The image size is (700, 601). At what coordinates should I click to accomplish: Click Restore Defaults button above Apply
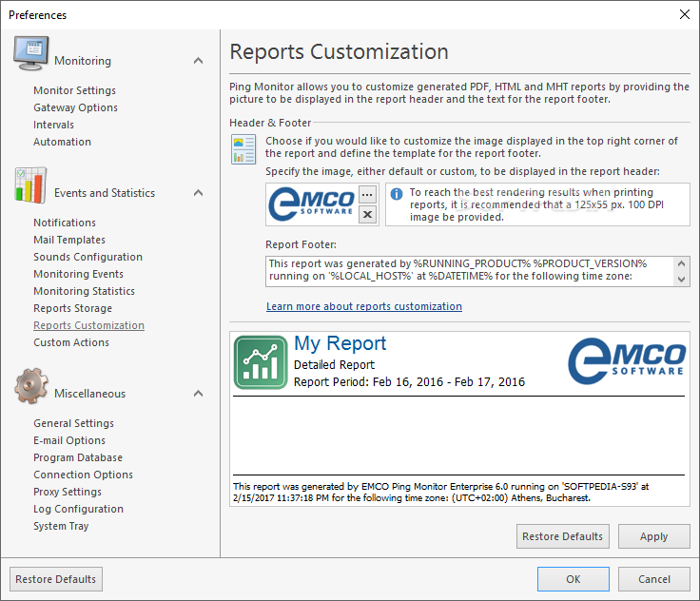pyautogui.click(x=562, y=536)
